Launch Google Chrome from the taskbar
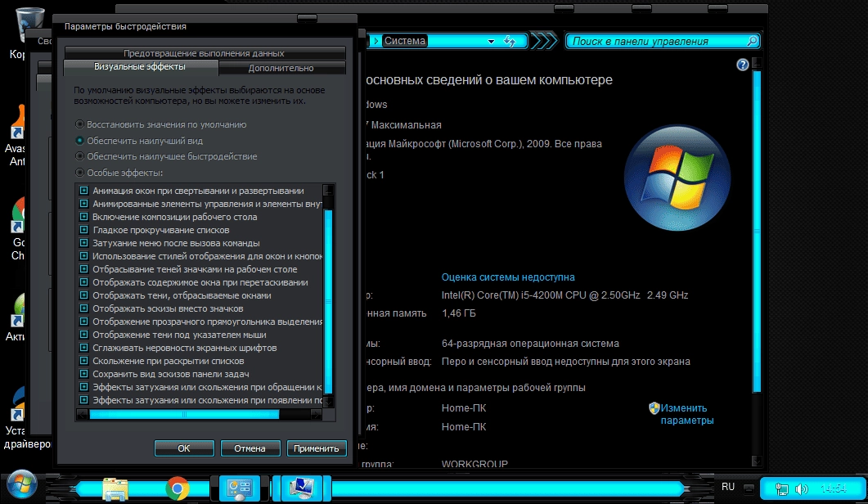 coord(178,488)
